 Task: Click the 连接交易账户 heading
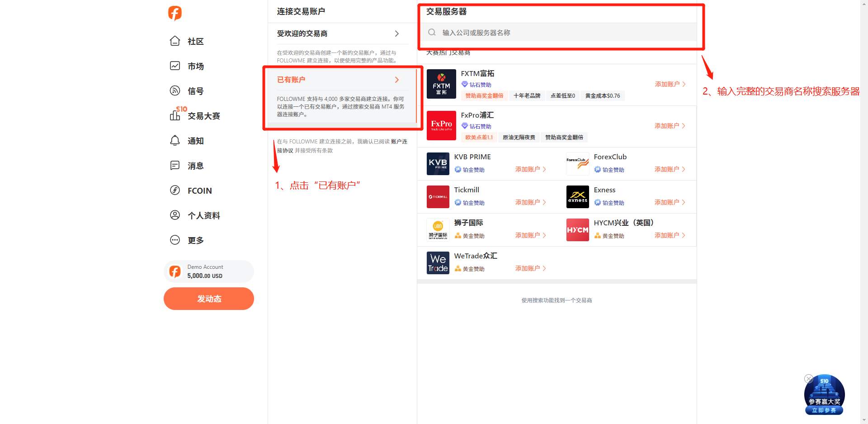click(301, 11)
